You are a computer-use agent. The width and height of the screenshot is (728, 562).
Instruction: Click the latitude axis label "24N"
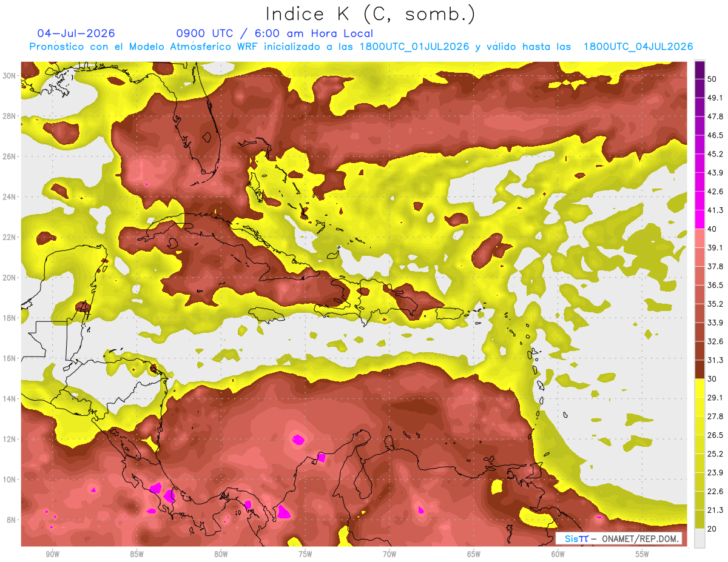[x=10, y=197]
